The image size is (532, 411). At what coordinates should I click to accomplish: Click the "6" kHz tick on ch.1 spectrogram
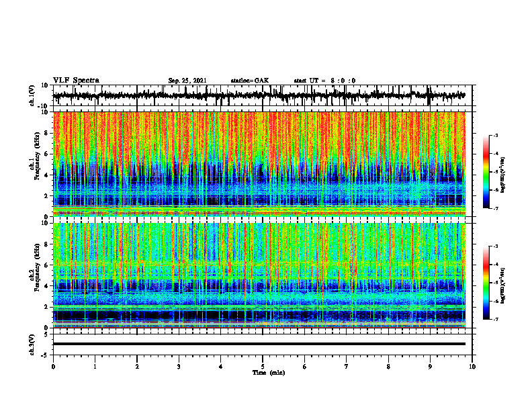(x=47, y=154)
